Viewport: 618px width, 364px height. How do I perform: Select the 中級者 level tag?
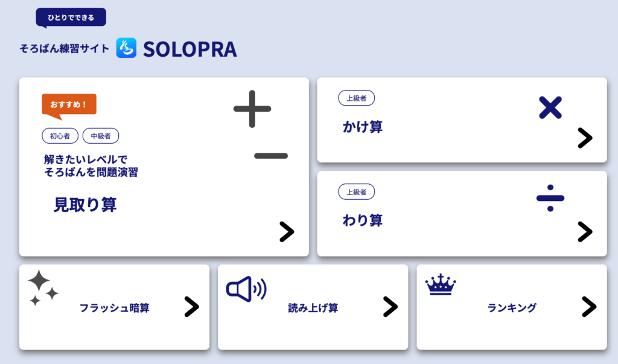pos(101,136)
